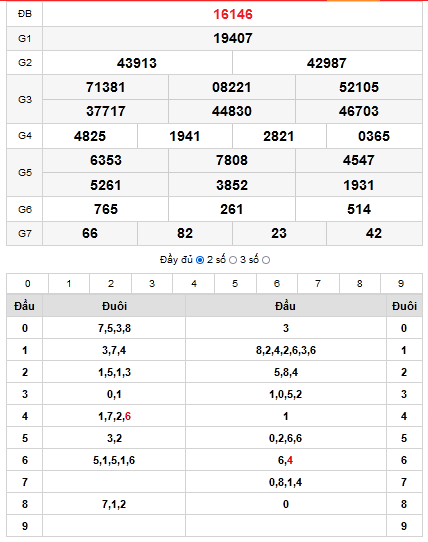
Task: Click the head values "8,2,4,2,6,3,6" cell
Action: 286,350
